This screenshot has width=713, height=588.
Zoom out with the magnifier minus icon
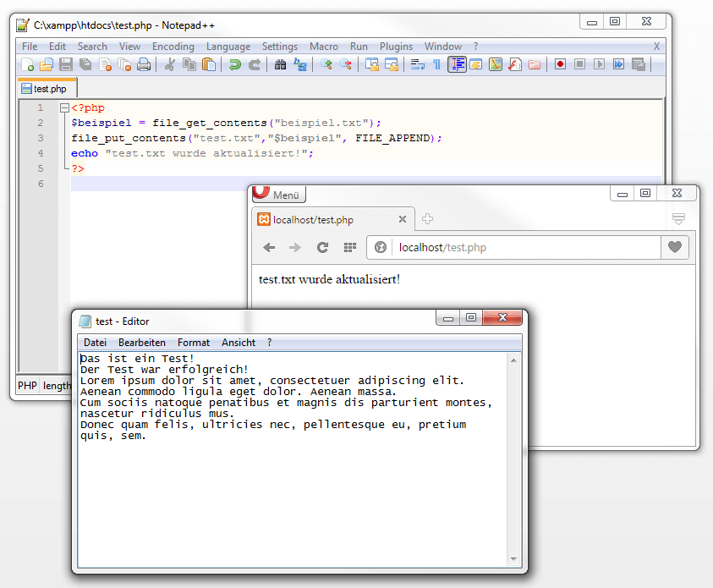pos(346,64)
